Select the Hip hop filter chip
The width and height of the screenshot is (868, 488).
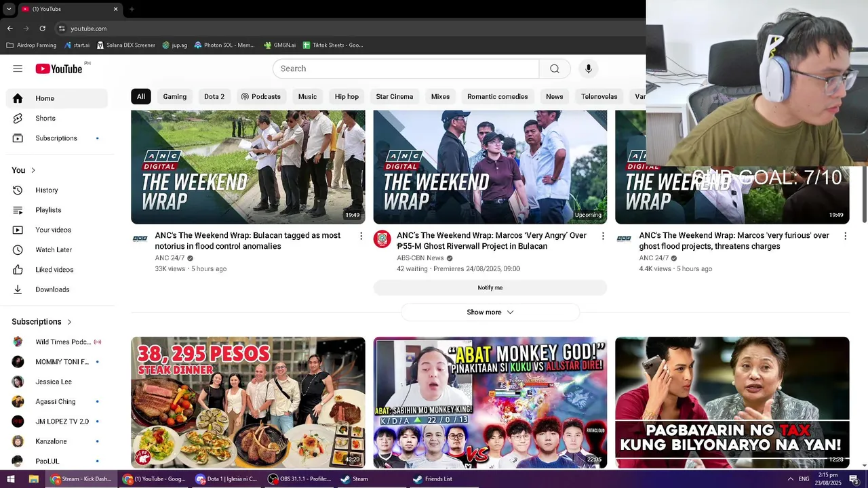[x=347, y=97]
